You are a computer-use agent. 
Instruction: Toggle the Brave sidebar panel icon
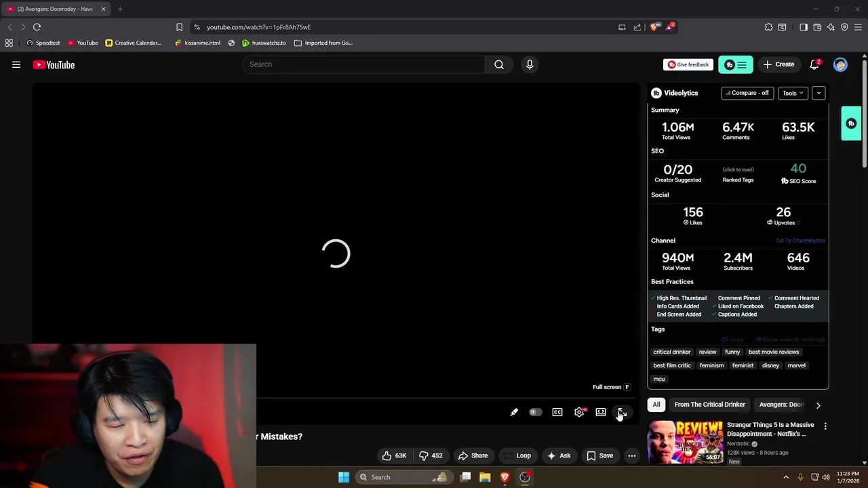[804, 27]
